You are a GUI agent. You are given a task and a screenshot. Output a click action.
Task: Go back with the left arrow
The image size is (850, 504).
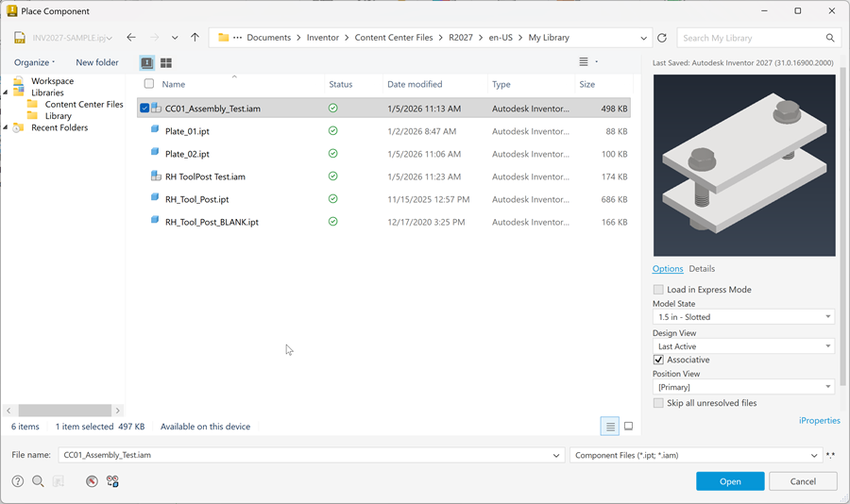131,38
